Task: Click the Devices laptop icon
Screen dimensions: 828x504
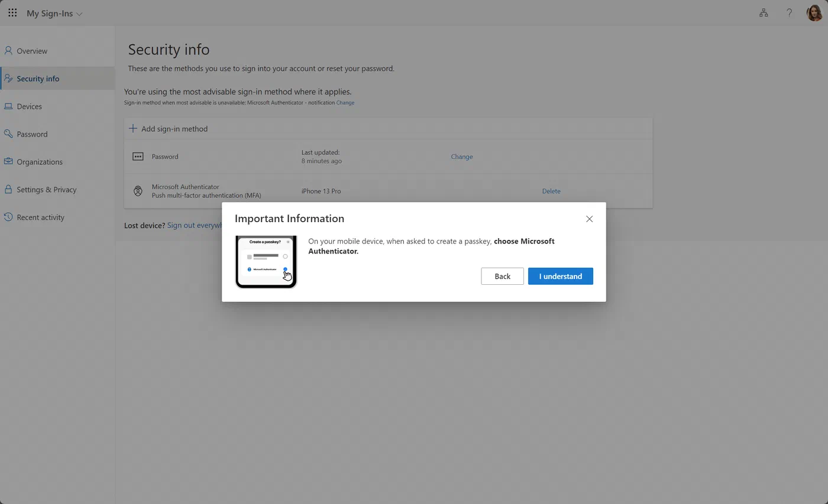Action: (x=8, y=106)
